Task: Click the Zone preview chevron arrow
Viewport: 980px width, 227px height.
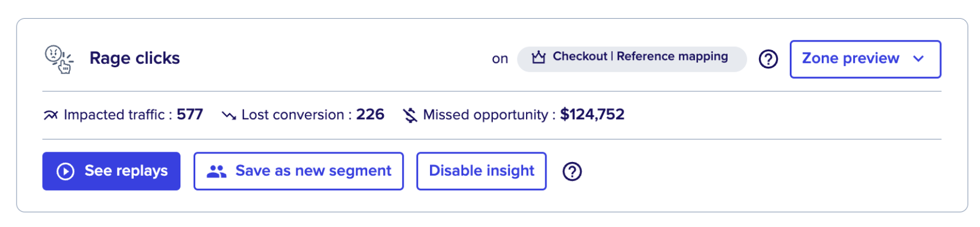Action: pyautogui.click(x=918, y=59)
